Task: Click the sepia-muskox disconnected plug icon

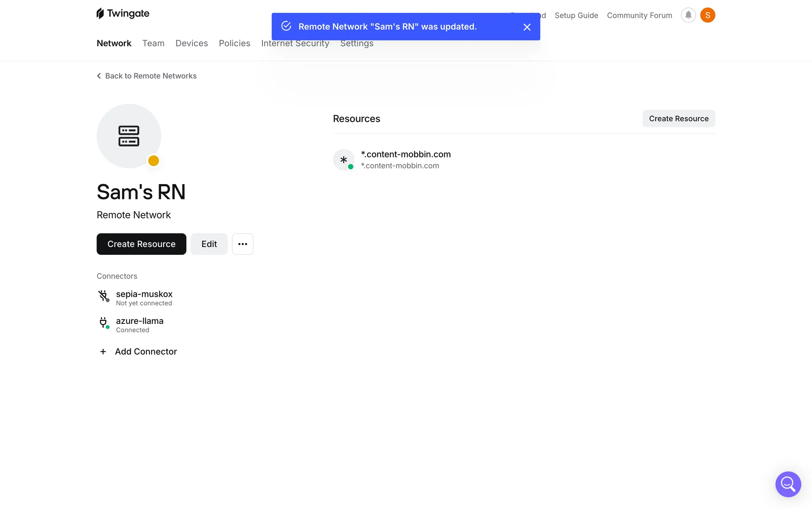Action: (x=103, y=295)
